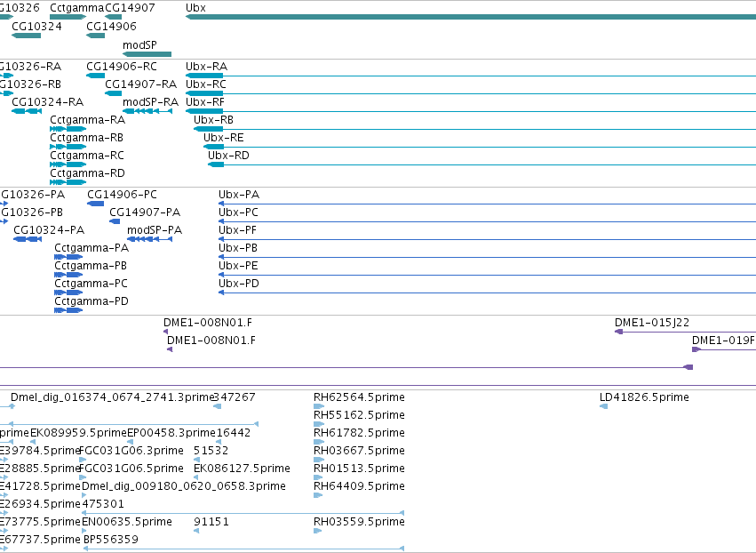Select protein CG10324-PA
The image size is (756, 553).
pyautogui.click(x=49, y=230)
